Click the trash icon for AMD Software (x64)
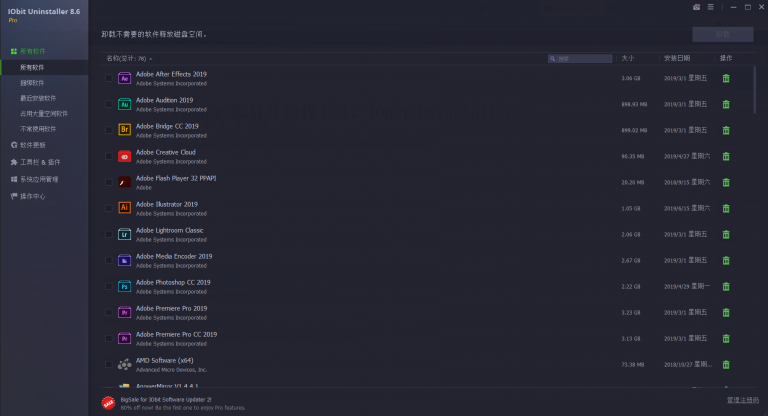The width and height of the screenshot is (768, 416). coord(726,364)
